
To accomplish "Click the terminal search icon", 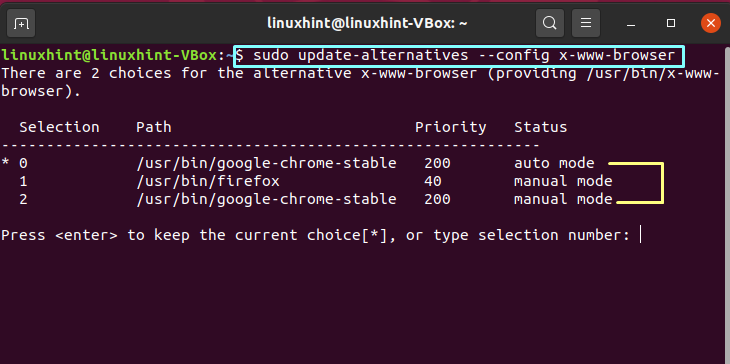I will coord(550,23).
